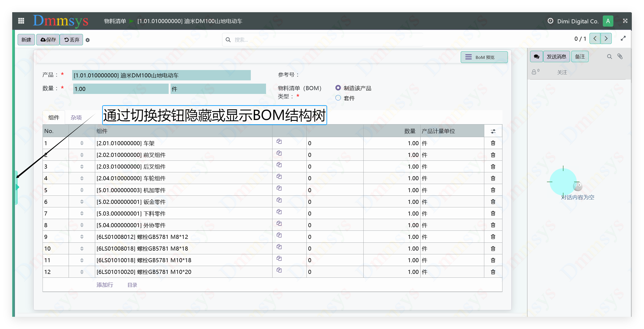Click 目录 link
The height and width of the screenshot is (329, 644).
point(132,285)
